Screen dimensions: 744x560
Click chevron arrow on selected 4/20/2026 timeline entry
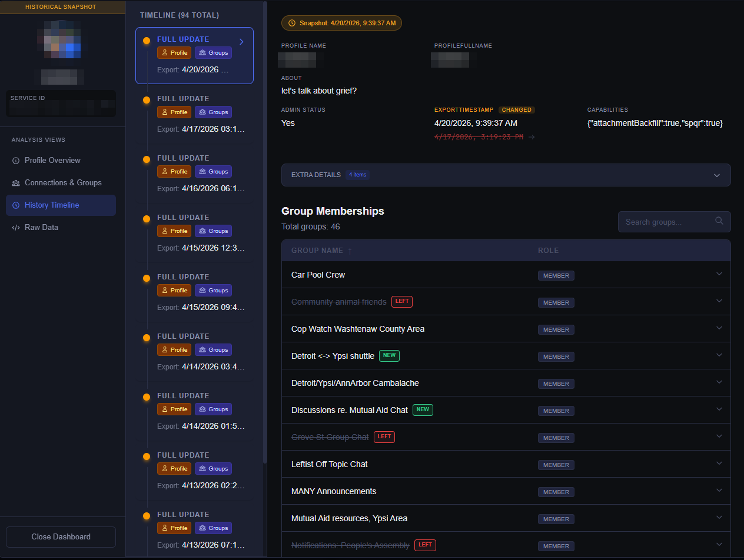(x=241, y=41)
